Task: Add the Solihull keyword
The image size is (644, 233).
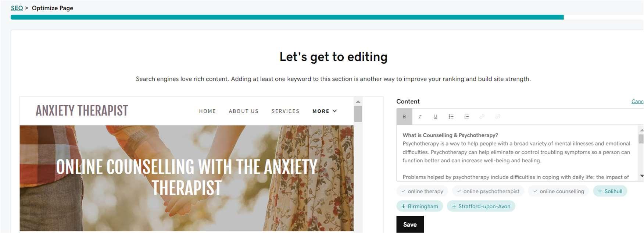Action: (610, 191)
